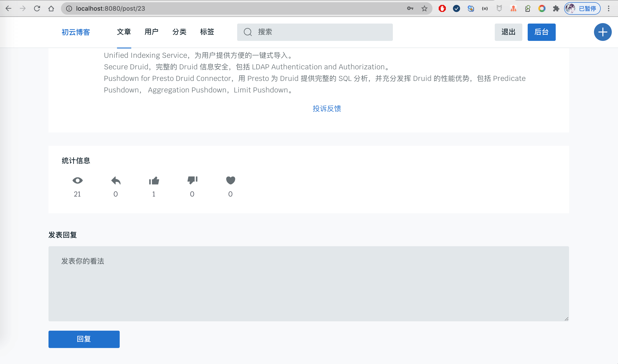Focus the 发表你的看法 reply textarea
Image resolution: width=618 pixels, height=364 pixels.
[309, 284]
